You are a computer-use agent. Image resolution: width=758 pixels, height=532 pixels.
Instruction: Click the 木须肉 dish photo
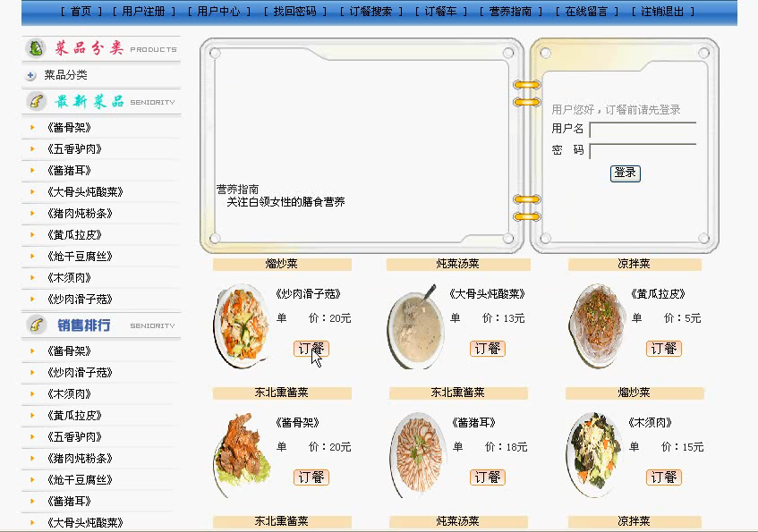point(594,454)
